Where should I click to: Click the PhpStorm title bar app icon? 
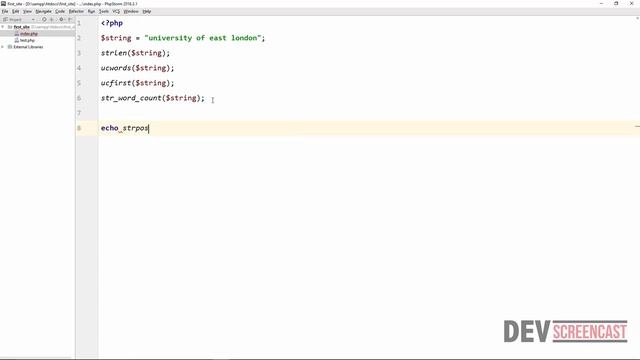click(3, 4)
